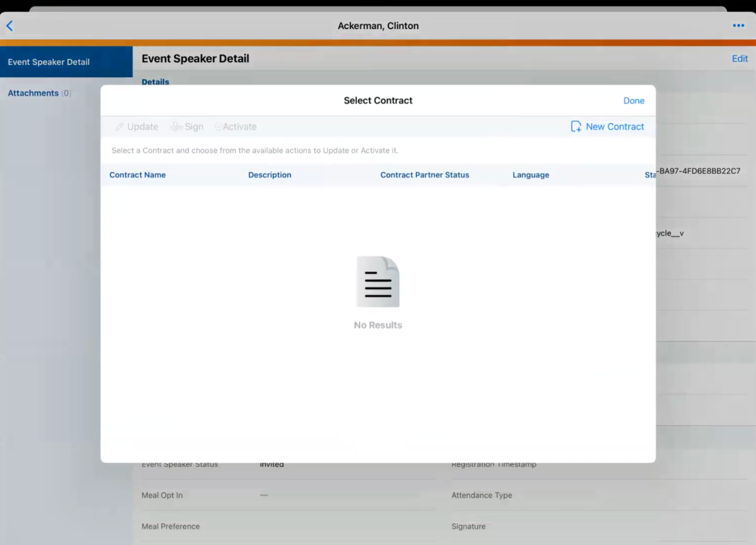Click the Update toolbar label
756x545 pixels.
click(x=143, y=127)
